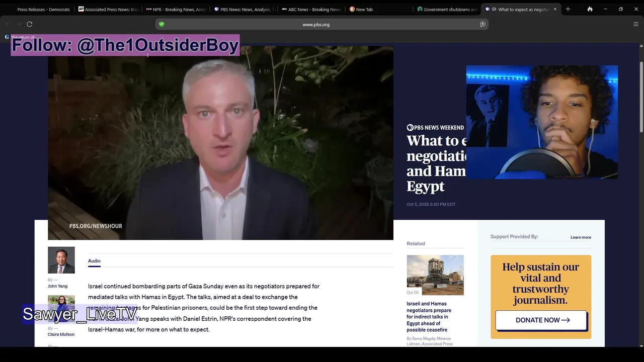644x362 pixels.
Task: Close the 'What to expect' tab
Action: (555, 9)
